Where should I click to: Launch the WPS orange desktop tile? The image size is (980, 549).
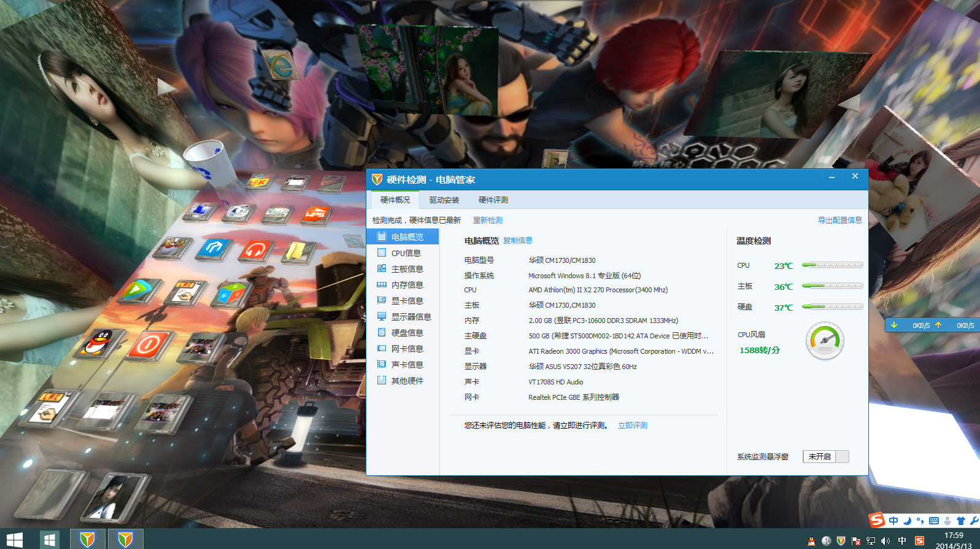click(x=316, y=214)
